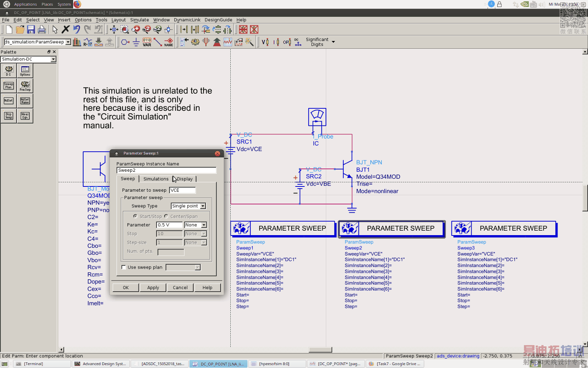Enable the Use sweep plan checkbox
Image resolution: width=588 pixels, height=368 pixels.
124,267
